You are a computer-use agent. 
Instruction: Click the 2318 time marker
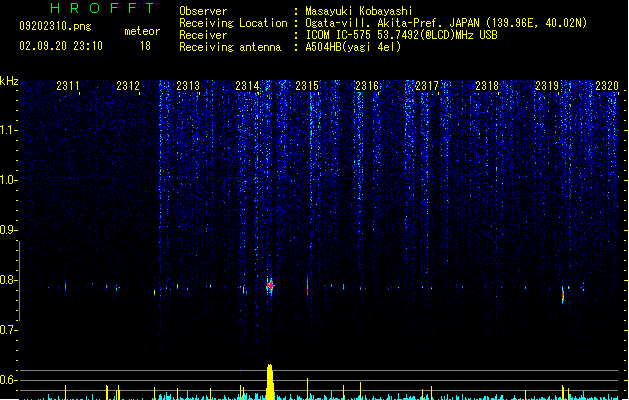(x=487, y=86)
